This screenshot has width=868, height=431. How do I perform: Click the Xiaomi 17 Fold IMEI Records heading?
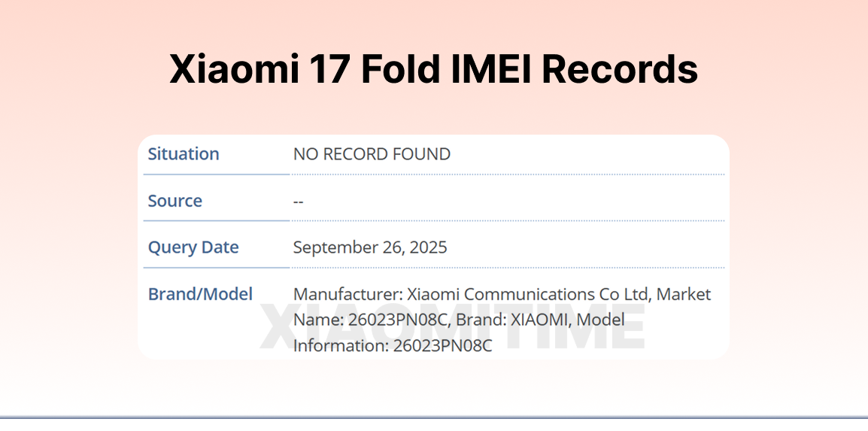click(x=433, y=70)
